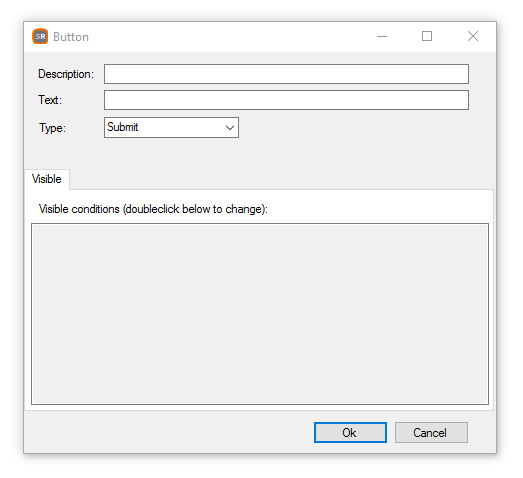Maximize the Button dialog window

coord(427,36)
